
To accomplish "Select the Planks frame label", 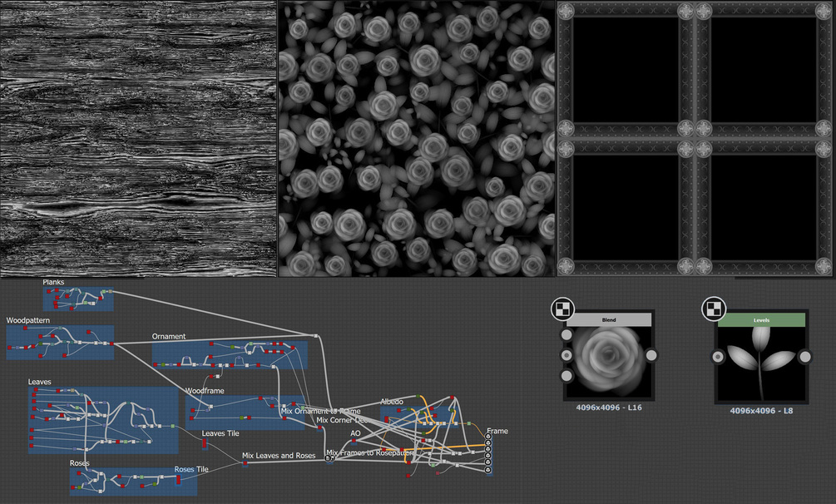I will [x=53, y=282].
